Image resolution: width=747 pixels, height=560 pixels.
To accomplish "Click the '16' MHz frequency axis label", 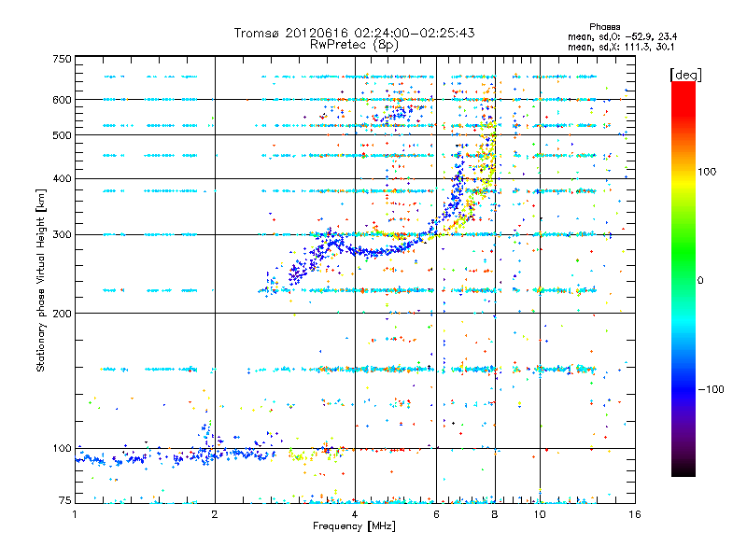I will 635,514.
